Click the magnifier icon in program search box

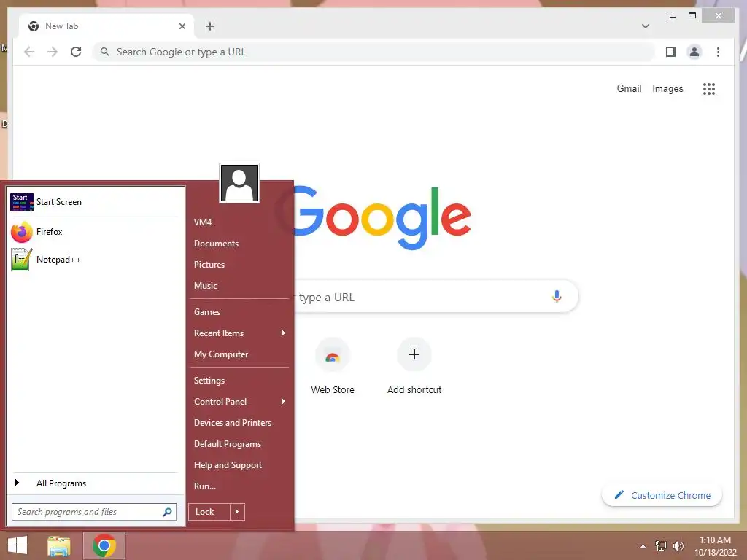(x=167, y=512)
